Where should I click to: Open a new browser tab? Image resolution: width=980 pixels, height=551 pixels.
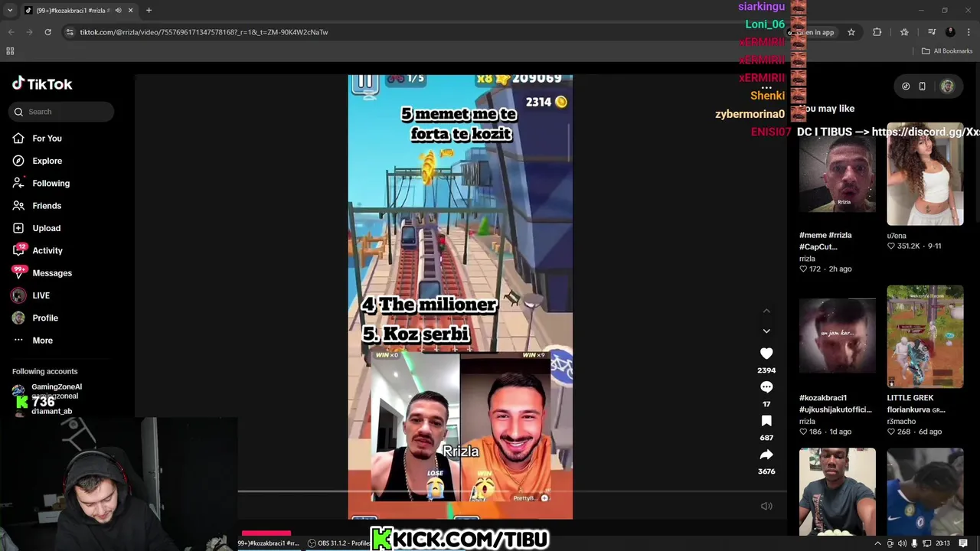(149, 11)
